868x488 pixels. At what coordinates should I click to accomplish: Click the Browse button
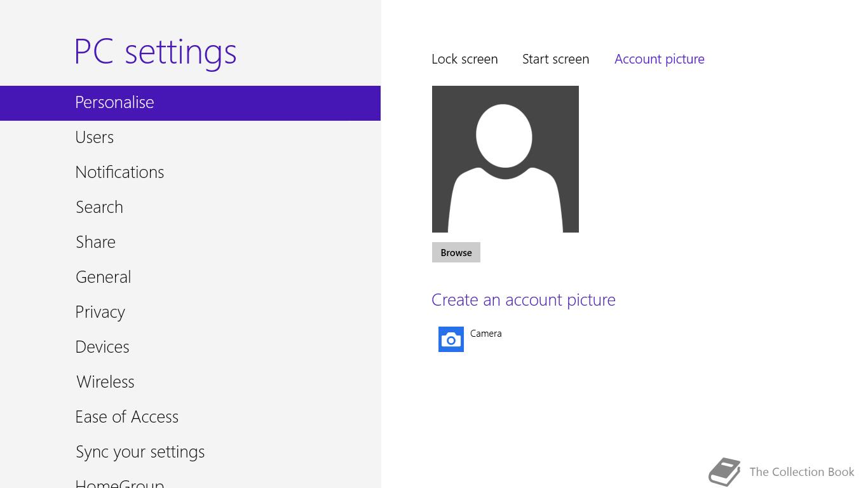tap(456, 252)
